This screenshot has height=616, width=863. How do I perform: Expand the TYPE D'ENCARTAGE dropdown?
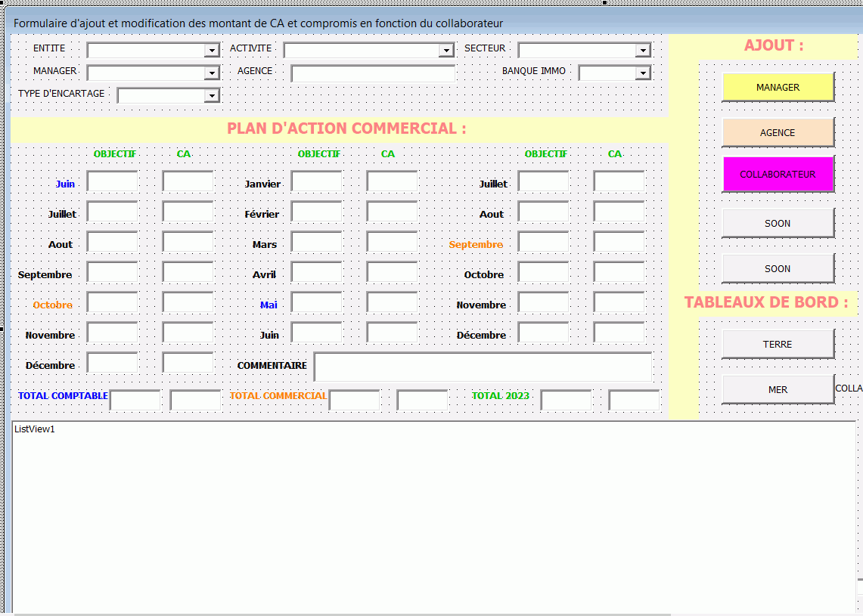click(212, 96)
